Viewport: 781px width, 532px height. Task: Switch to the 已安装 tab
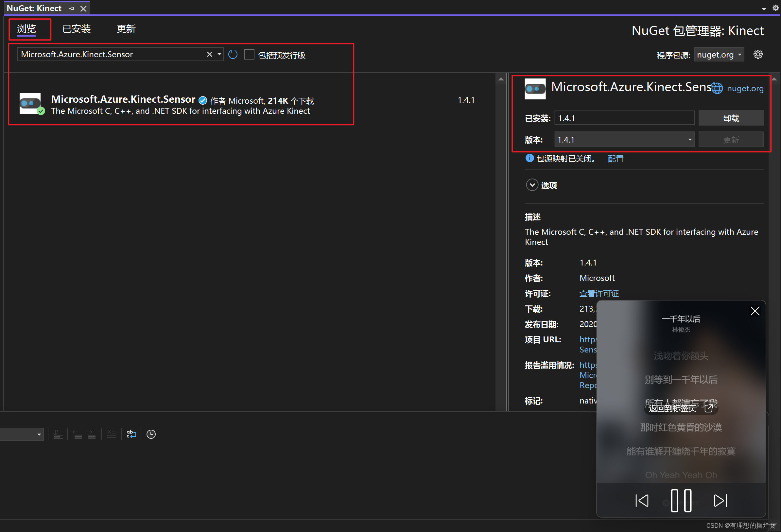[x=76, y=29]
